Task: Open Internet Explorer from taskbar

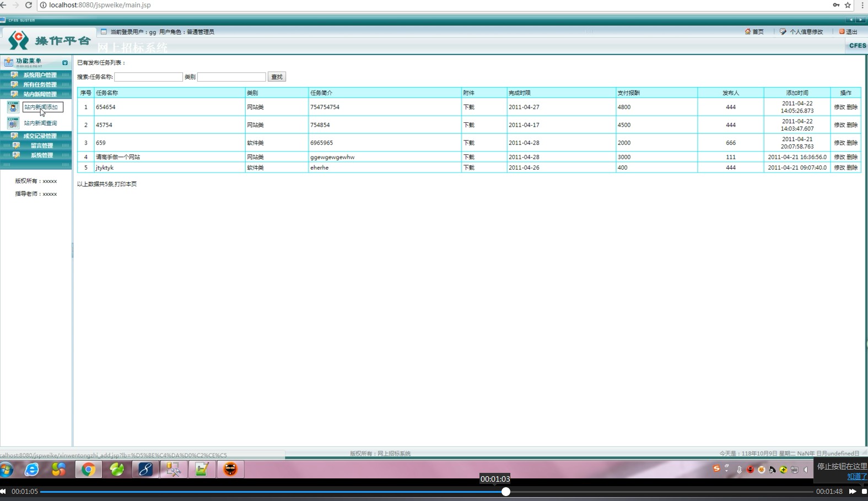Action: coord(32,470)
